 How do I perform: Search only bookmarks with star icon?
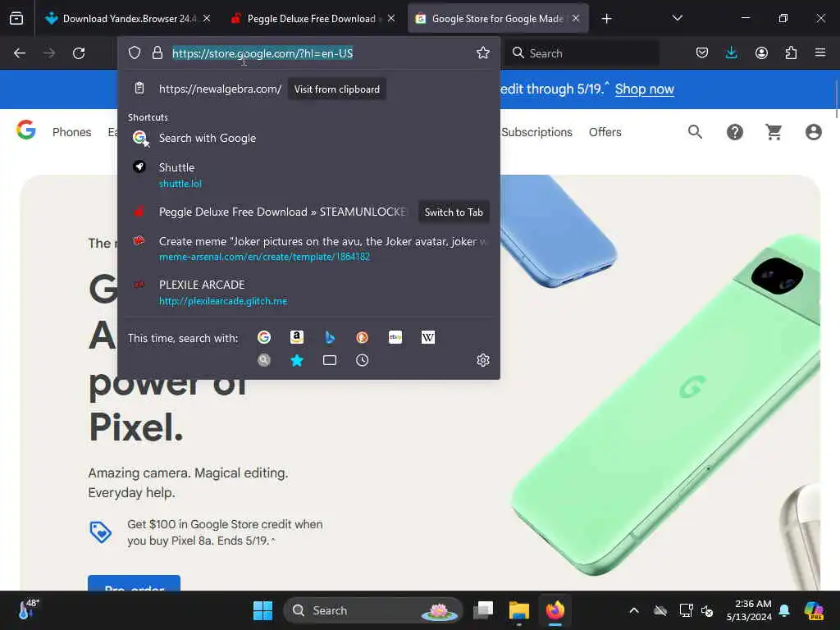point(297,360)
